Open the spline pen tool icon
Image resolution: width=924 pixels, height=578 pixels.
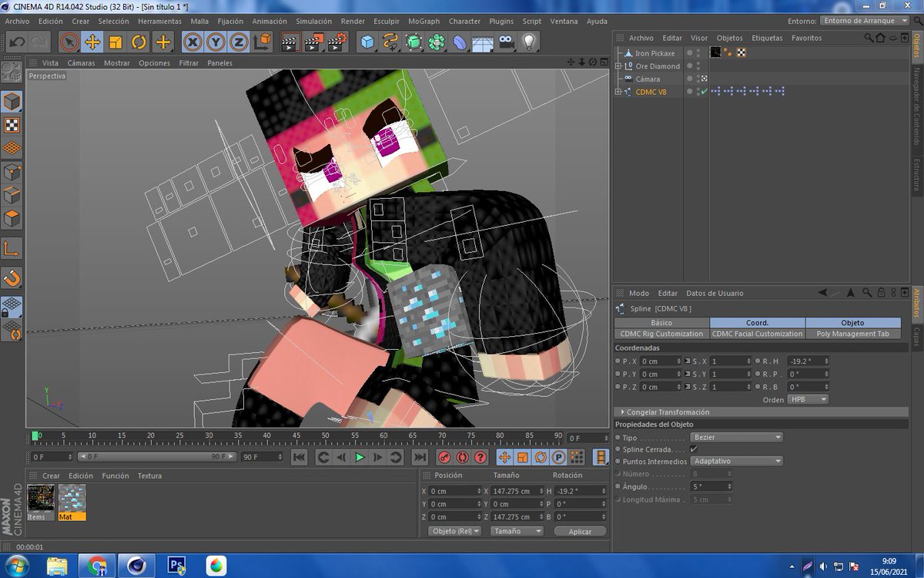point(391,42)
